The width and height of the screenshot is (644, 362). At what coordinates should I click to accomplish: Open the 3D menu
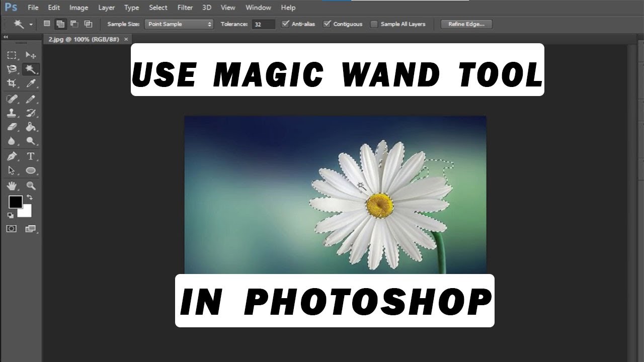pyautogui.click(x=207, y=8)
